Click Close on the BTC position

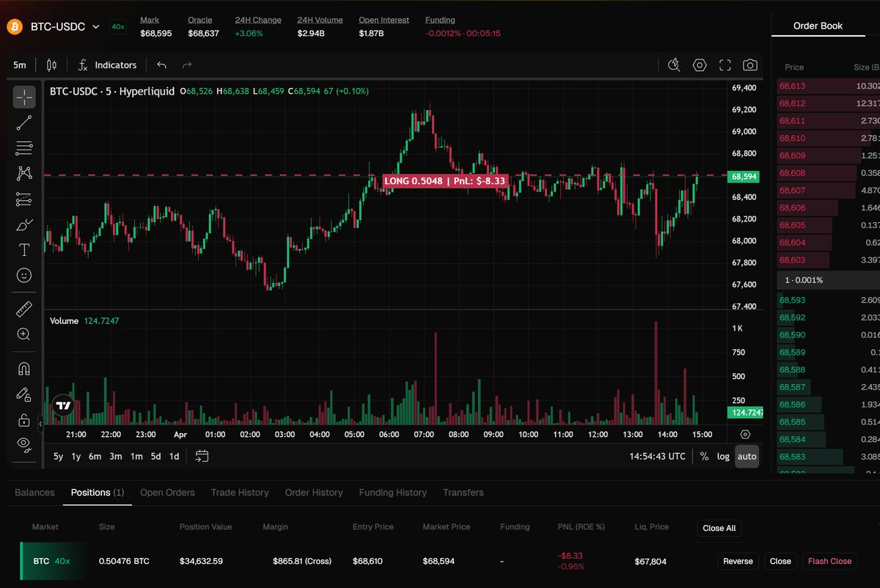click(780, 561)
